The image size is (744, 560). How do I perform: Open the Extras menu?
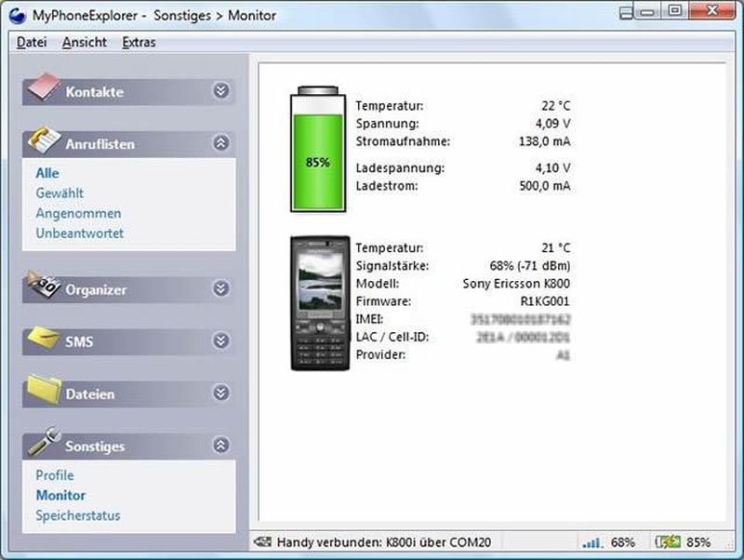139,42
